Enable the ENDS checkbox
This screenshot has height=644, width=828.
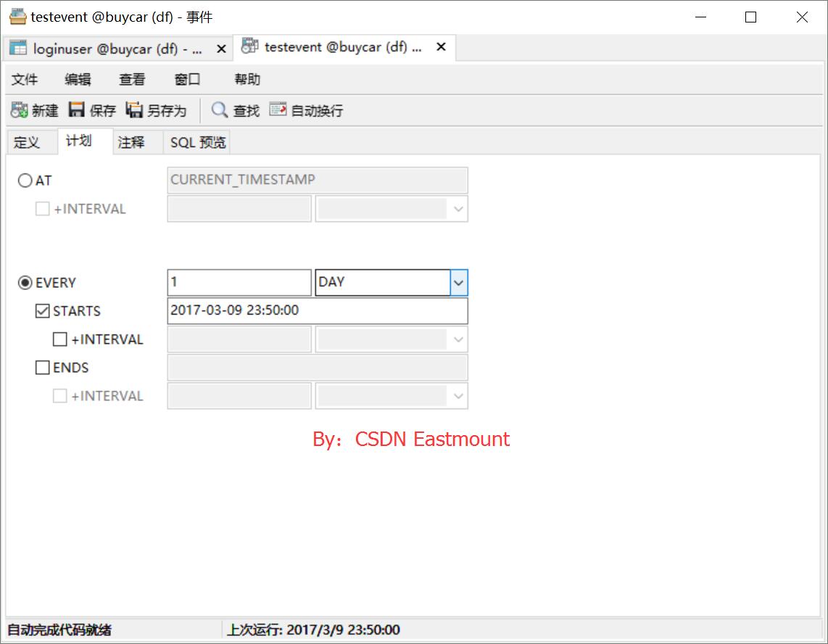[x=42, y=367]
